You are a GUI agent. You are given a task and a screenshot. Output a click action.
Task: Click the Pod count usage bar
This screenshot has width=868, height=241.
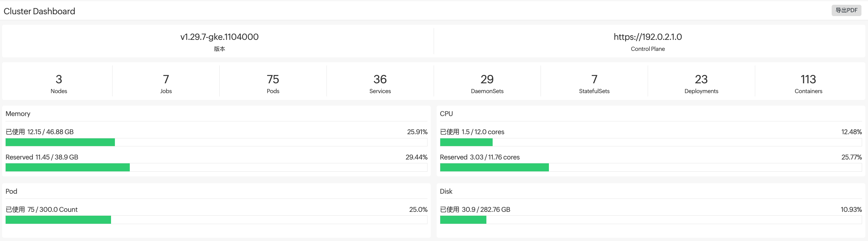tap(216, 220)
